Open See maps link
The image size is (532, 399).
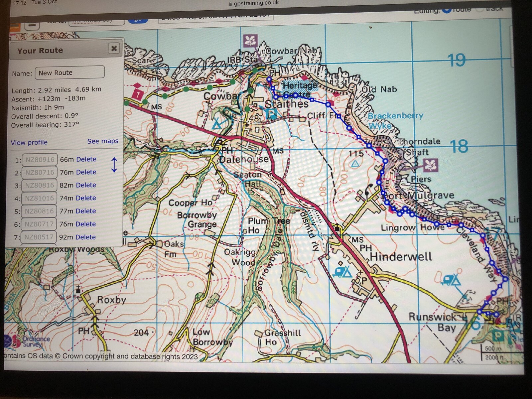click(x=103, y=141)
